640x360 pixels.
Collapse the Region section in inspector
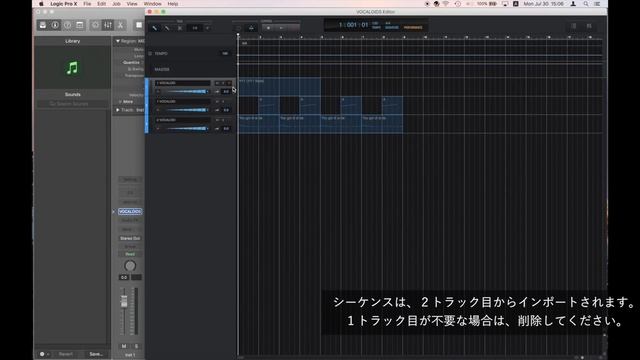[118, 41]
